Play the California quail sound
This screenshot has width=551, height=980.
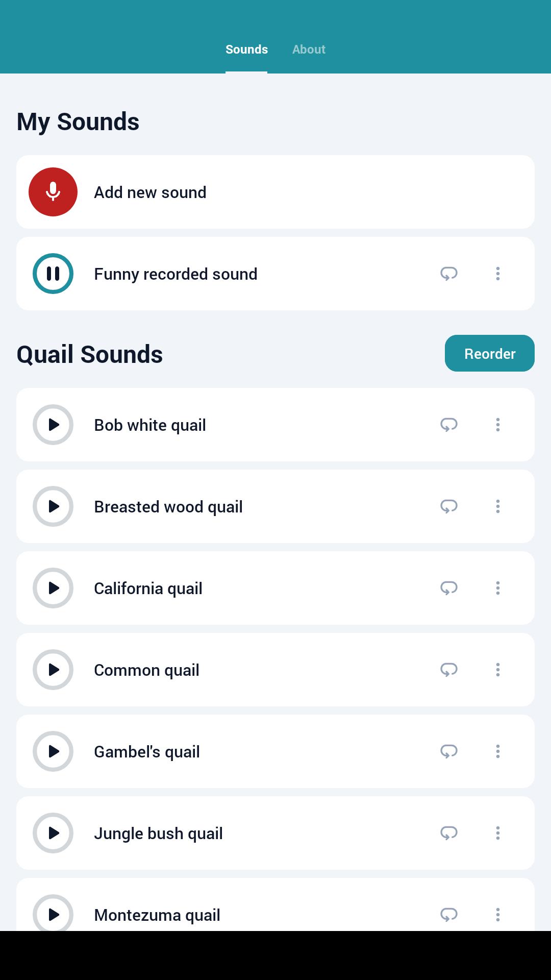(53, 588)
